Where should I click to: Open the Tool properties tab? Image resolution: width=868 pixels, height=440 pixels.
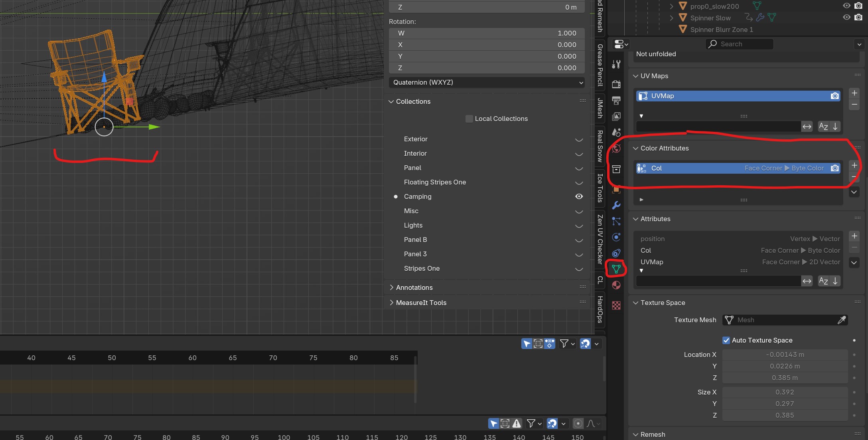click(x=616, y=64)
